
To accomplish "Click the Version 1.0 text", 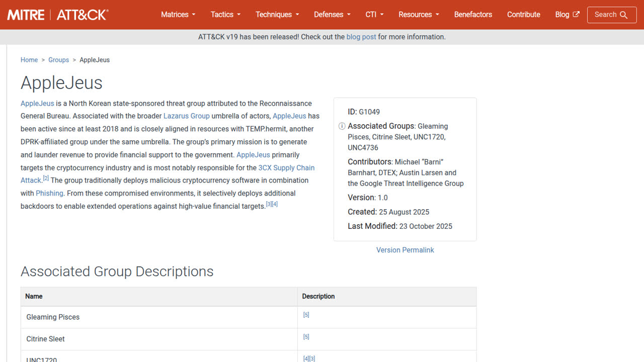I will tap(368, 198).
